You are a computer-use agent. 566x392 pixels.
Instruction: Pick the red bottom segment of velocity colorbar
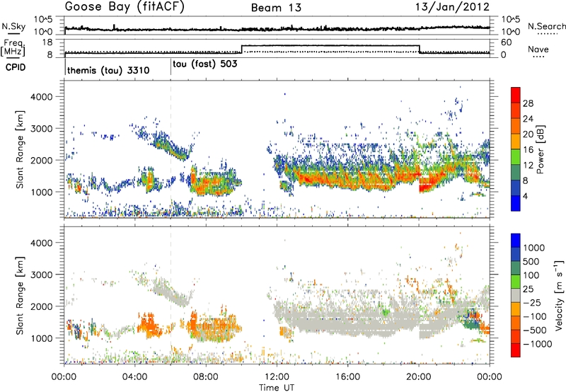(516, 350)
